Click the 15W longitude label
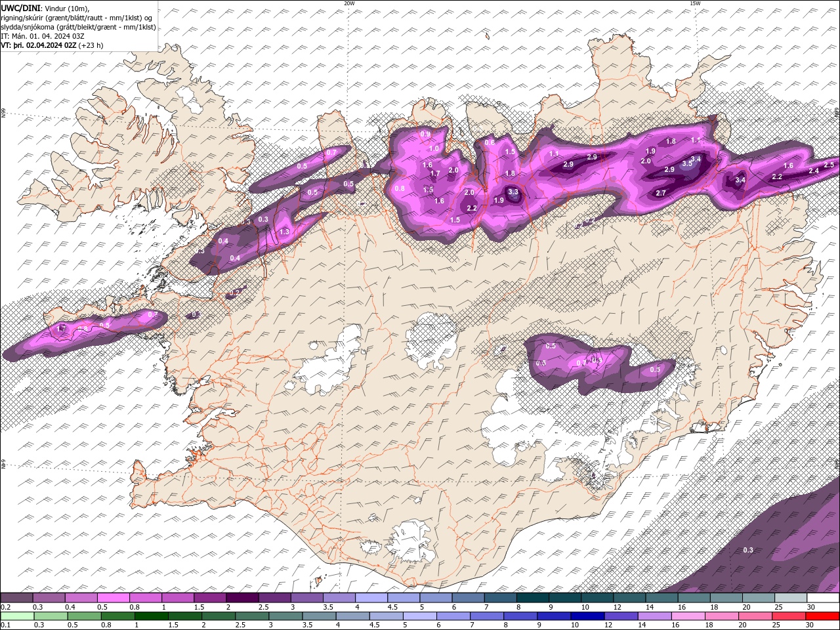Image resolution: width=840 pixels, height=630 pixels. [x=694, y=3]
